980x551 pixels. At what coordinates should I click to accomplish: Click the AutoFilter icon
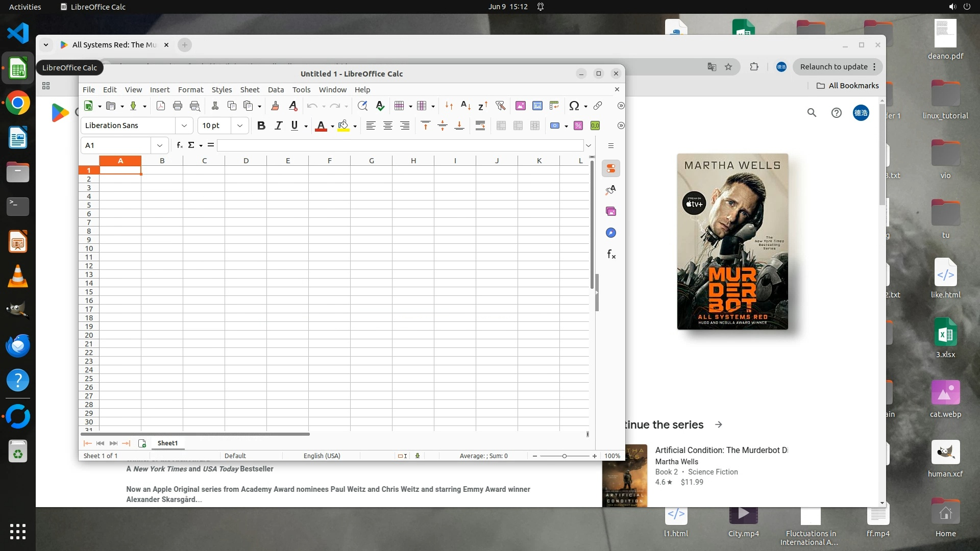(500, 106)
